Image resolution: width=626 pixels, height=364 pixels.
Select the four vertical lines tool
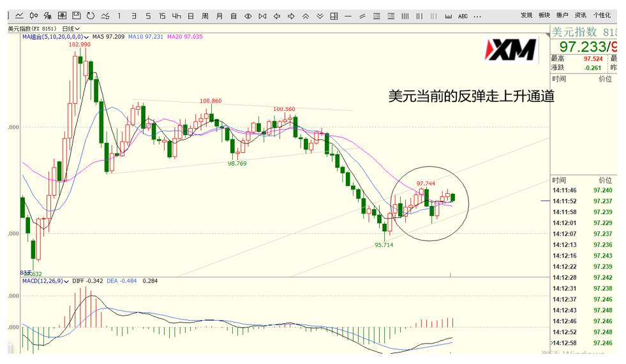405,16
